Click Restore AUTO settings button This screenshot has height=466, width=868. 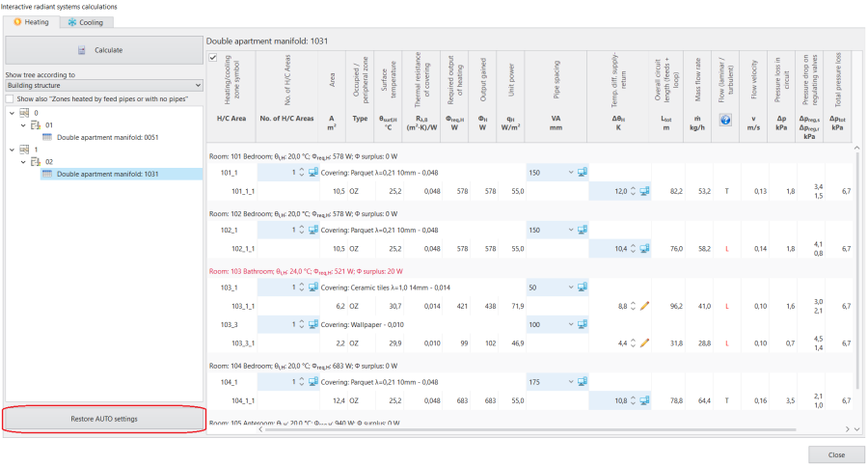[x=104, y=419]
